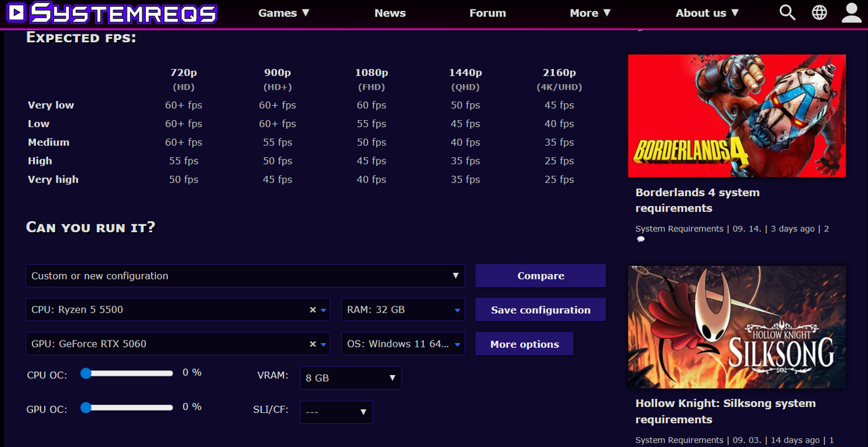Open the Games menu
Screen dimensions: 868x447
point(284,13)
